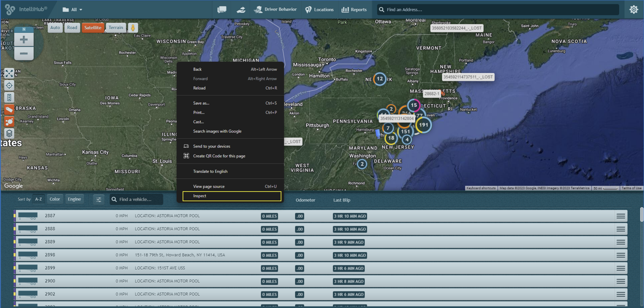This screenshot has width=644, height=308.
Task: Click the dispatch hand-off icon in top bar
Action: click(241, 9)
